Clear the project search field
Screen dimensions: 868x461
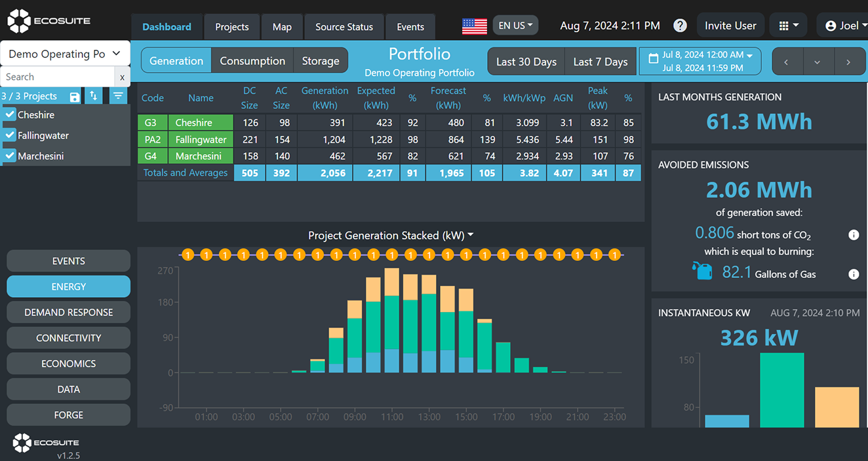pos(121,77)
